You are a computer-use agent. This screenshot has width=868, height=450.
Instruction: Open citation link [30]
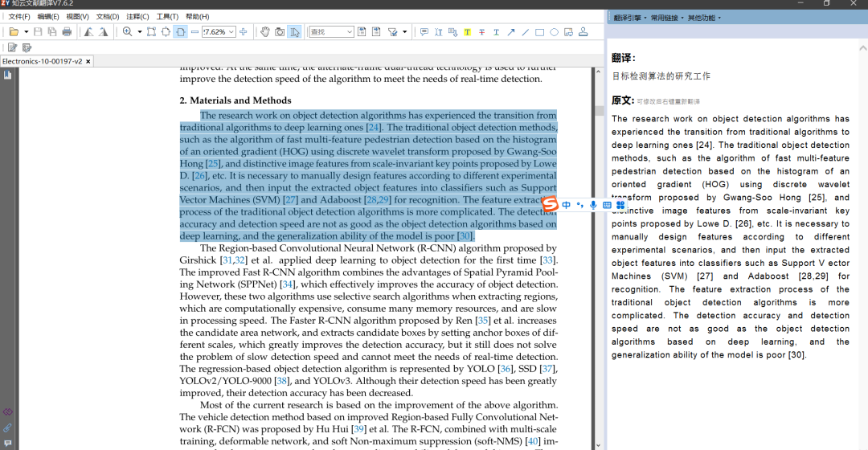tap(465, 235)
